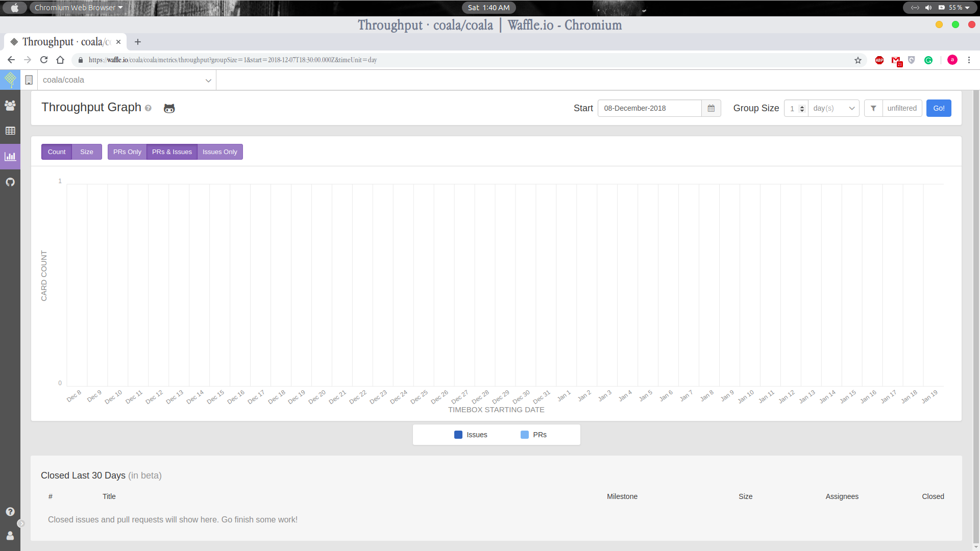
Task: Open the calendar picker for the Start date
Action: 711,108
